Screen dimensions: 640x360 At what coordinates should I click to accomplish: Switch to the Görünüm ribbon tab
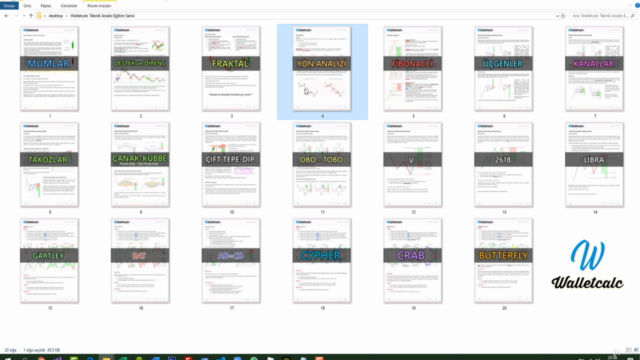(69, 6)
